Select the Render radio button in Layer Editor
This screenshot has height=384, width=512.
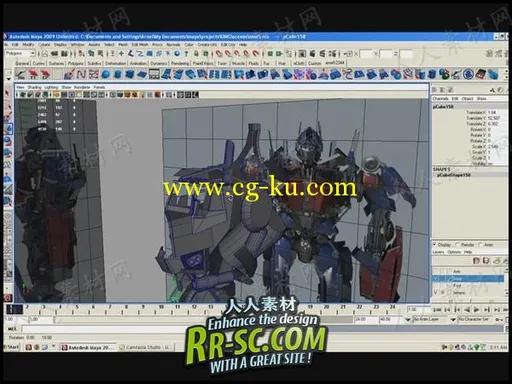pyautogui.click(x=457, y=245)
